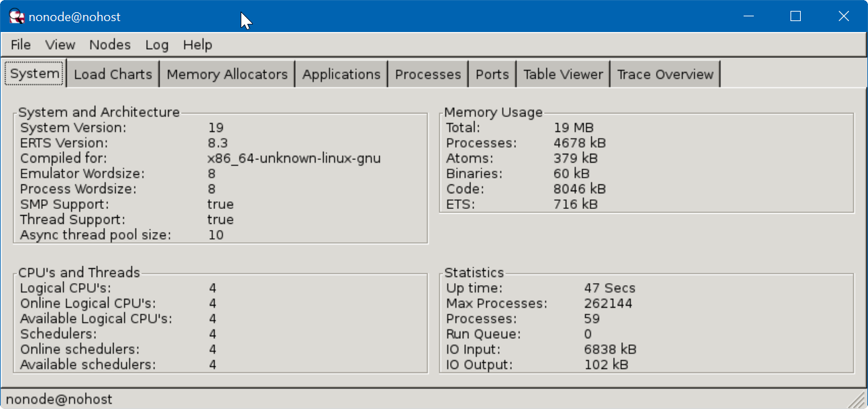Open the Help menu
The height and width of the screenshot is (409, 868).
198,45
